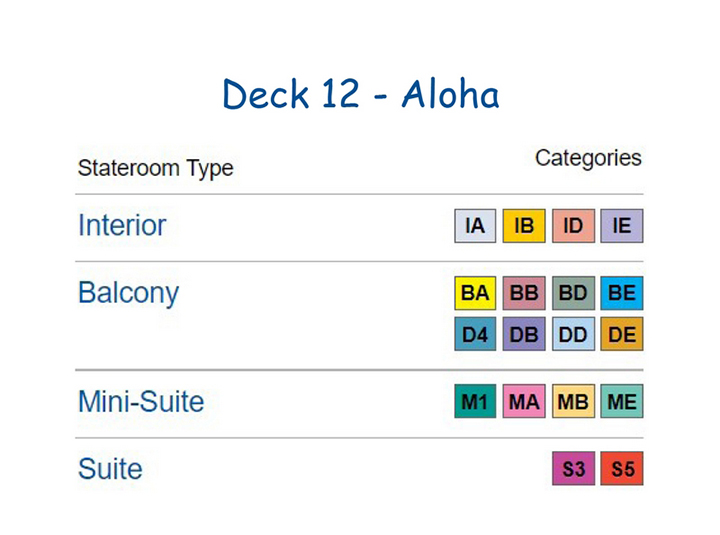720x535 pixels.
Task: Choose the orange DE category badge
Action: click(x=622, y=334)
